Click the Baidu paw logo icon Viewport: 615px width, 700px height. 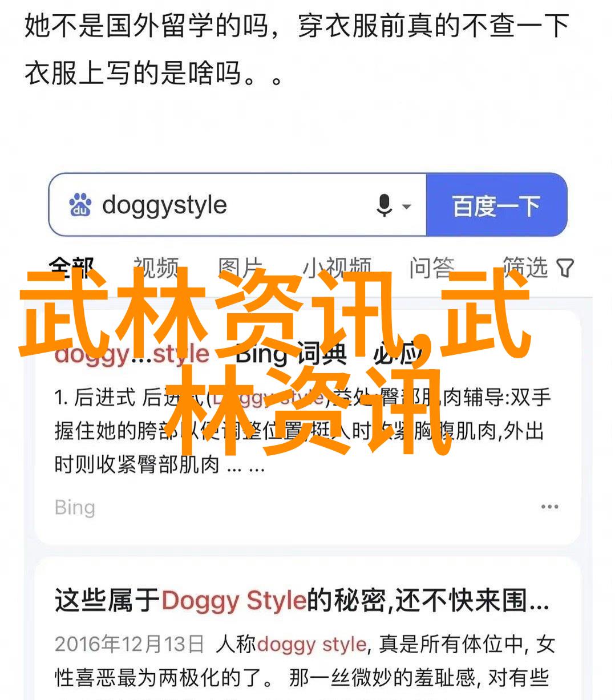coord(80,205)
